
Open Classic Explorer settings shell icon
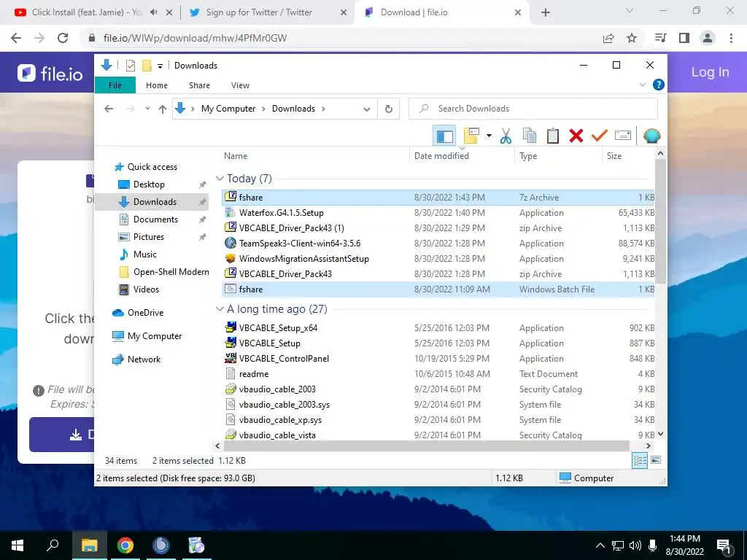coord(651,136)
